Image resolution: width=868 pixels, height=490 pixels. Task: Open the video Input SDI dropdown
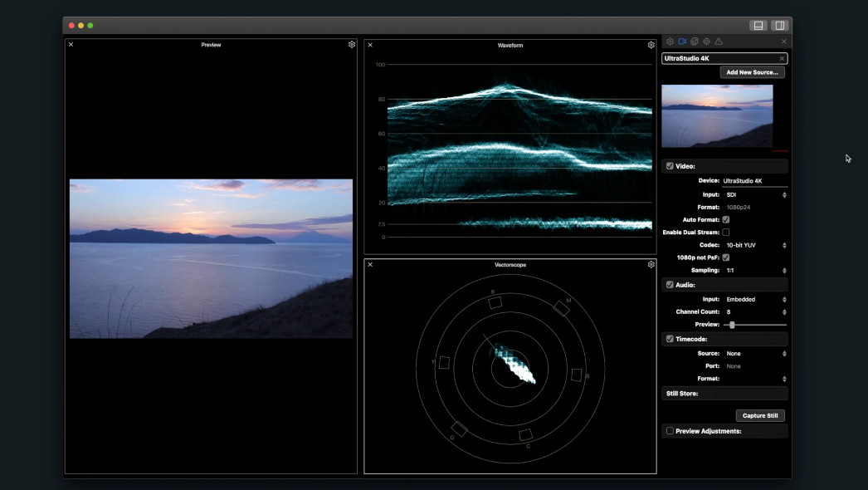coord(753,195)
